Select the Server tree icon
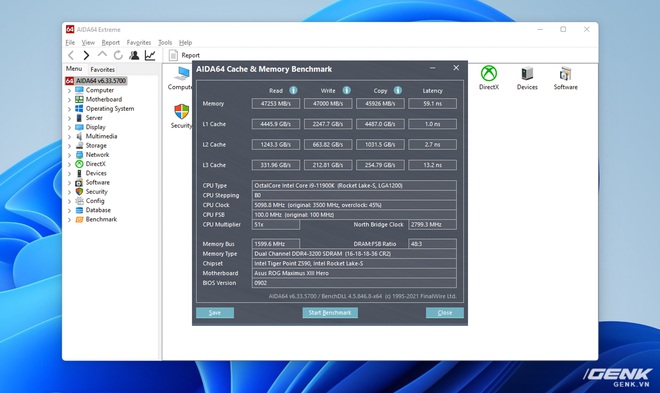Viewport: 660px width, 393px height. coord(79,118)
